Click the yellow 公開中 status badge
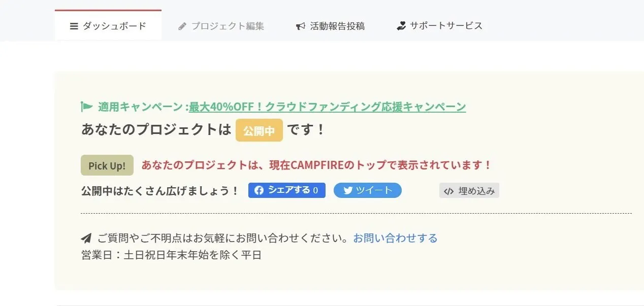Image resolution: width=644 pixels, height=306 pixels. [x=259, y=130]
